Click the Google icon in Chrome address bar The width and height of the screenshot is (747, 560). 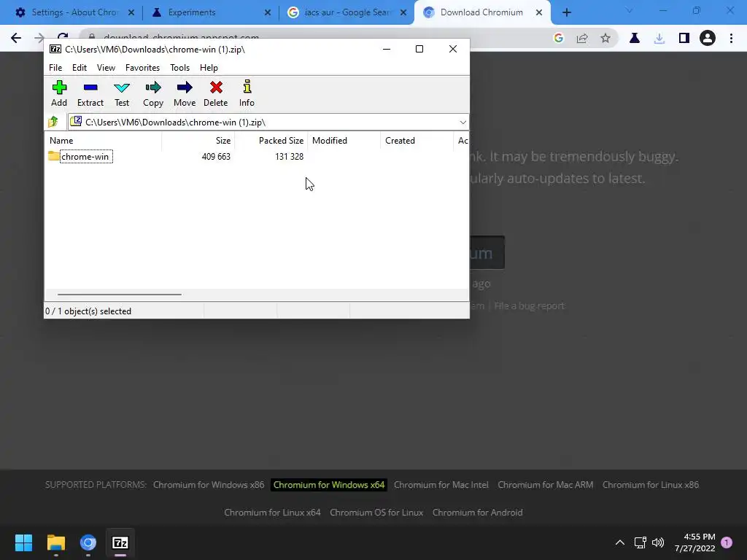(x=559, y=38)
